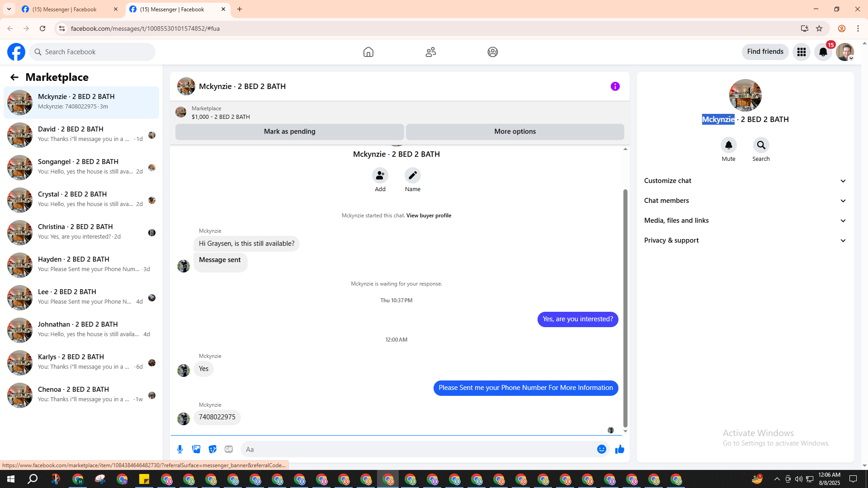Attach a photo using the image icon
The width and height of the screenshot is (868, 488).
click(196, 449)
